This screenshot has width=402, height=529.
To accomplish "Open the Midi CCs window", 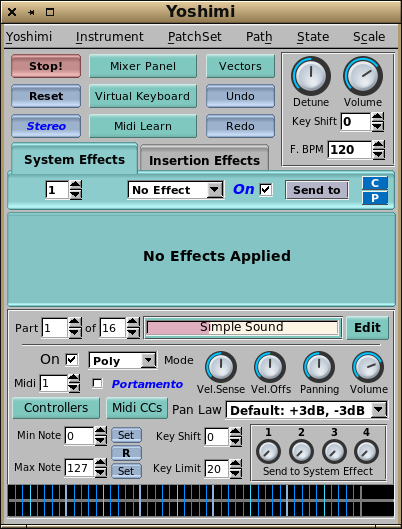I will [137, 408].
